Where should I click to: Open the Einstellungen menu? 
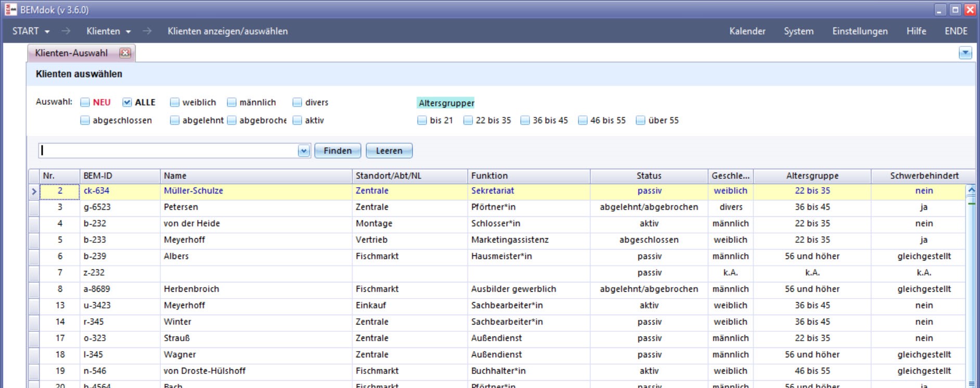(860, 31)
